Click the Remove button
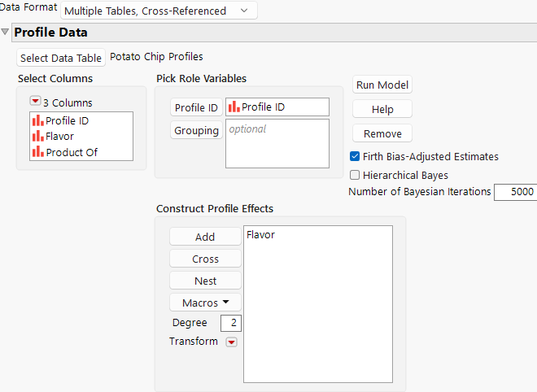This screenshot has width=537, height=392. 382,133
